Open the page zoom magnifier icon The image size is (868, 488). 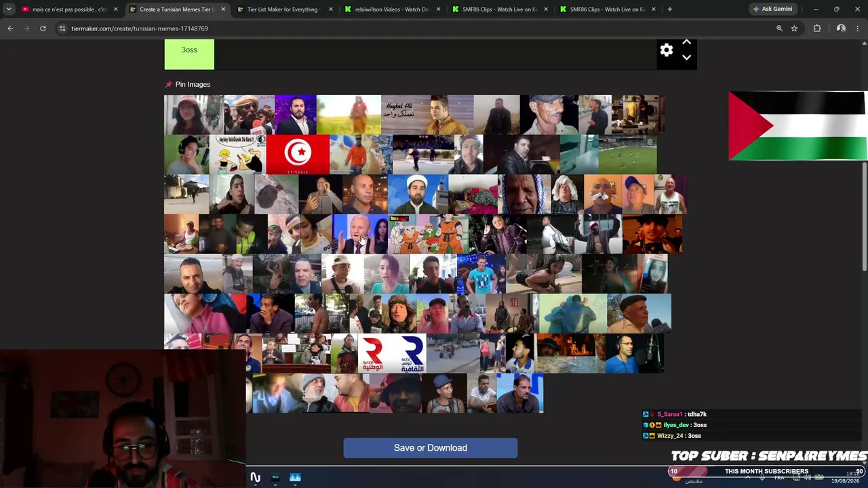tap(779, 28)
